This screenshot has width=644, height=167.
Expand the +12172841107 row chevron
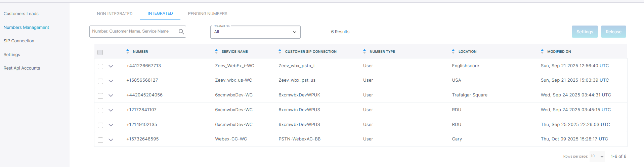[111, 110]
